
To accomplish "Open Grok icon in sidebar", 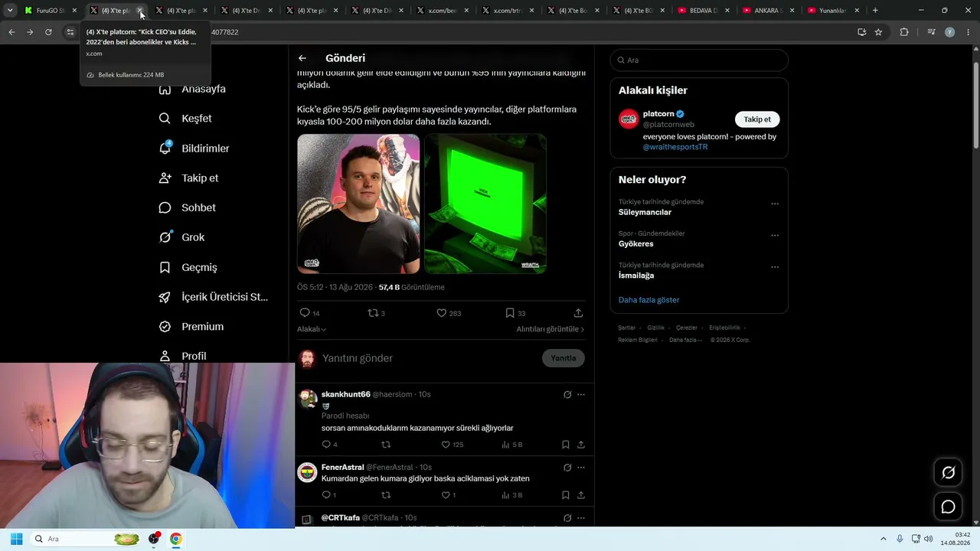I will (x=165, y=237).
